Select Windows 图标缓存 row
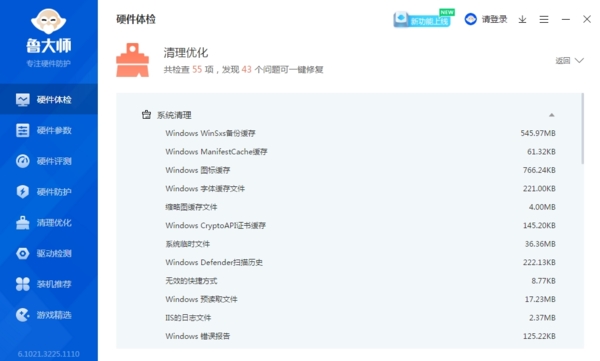 [x=360, y=170]
